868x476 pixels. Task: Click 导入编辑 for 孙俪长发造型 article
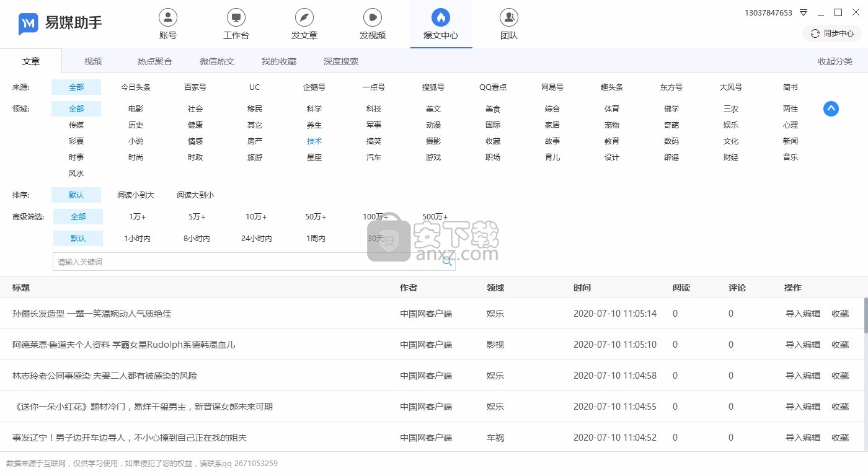coord(803,314)
